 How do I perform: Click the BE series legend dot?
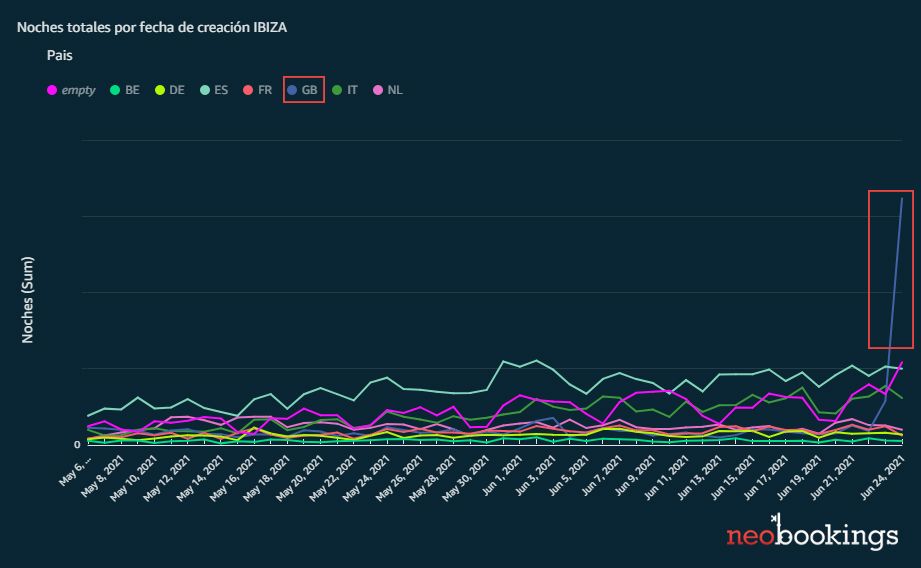pos(115,90)
